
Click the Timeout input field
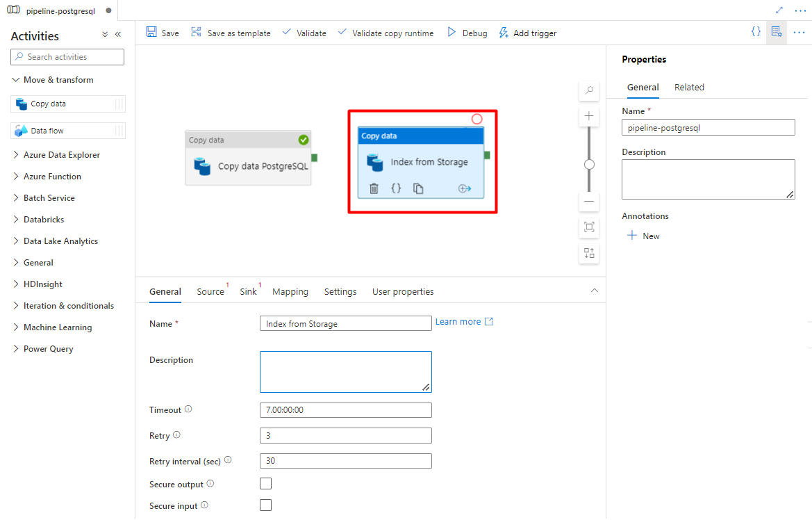345,410
